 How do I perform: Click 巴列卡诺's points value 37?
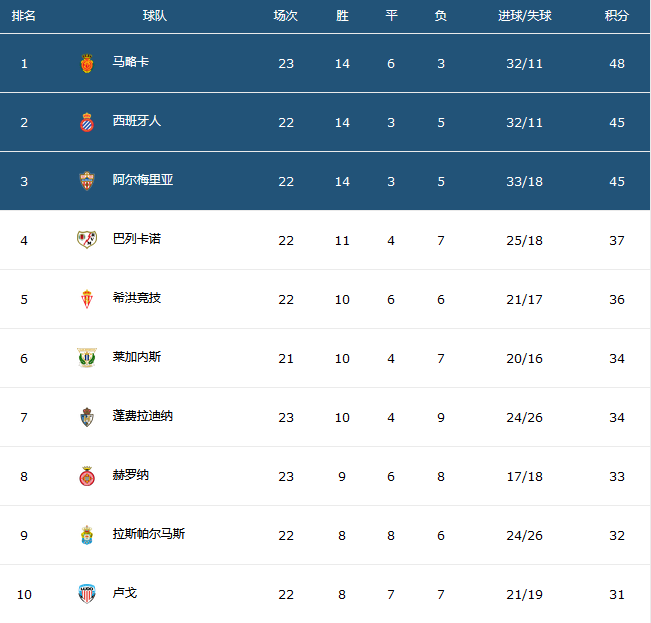(x=617, y=240)
